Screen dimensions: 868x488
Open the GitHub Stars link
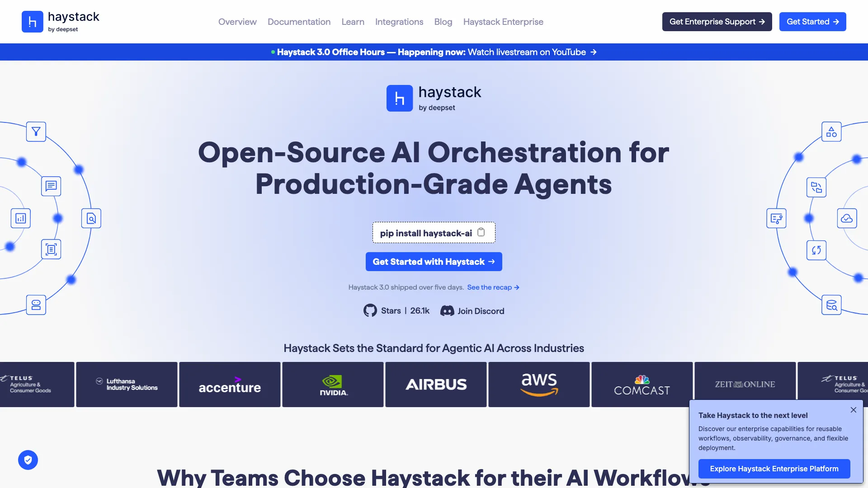[396, 310]
